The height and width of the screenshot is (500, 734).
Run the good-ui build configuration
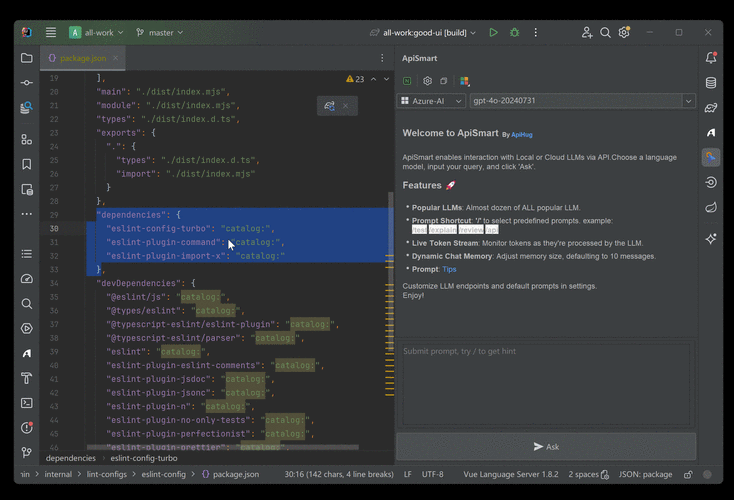493,32
